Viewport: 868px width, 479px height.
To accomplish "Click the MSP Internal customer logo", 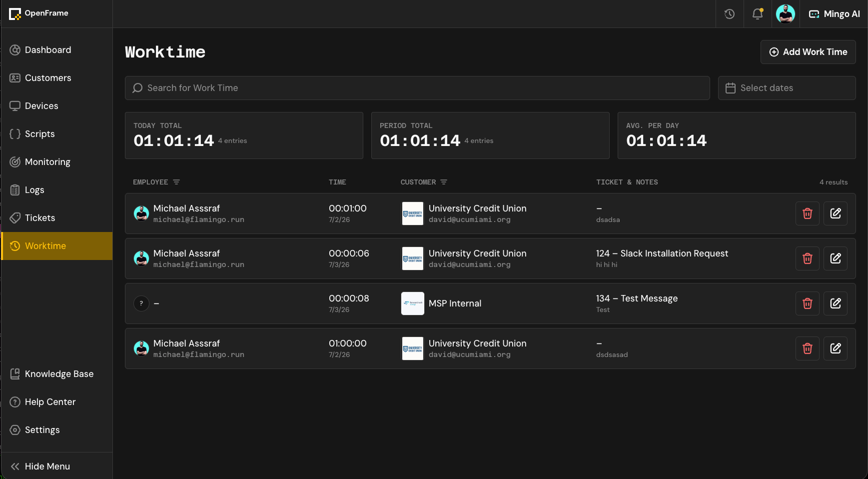I will point(413,303).
